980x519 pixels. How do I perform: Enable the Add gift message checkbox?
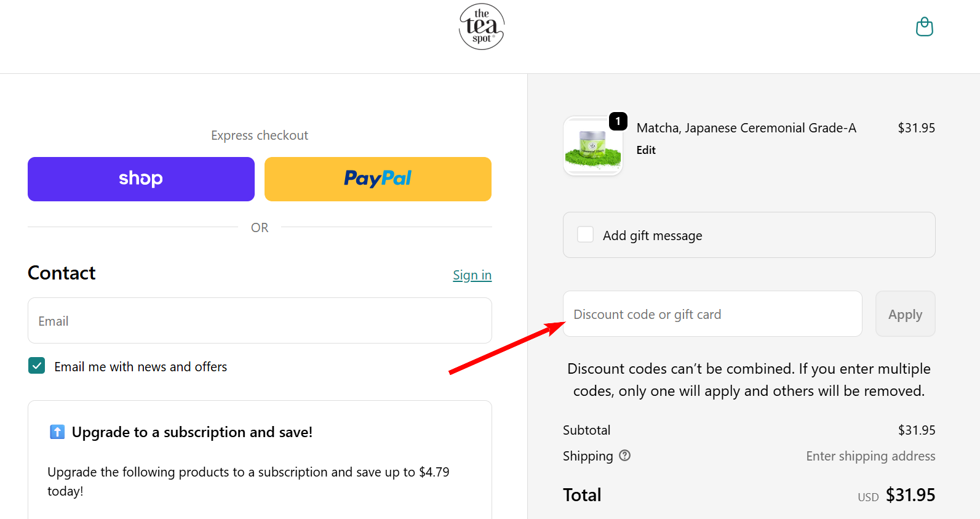tap(584, 234)
